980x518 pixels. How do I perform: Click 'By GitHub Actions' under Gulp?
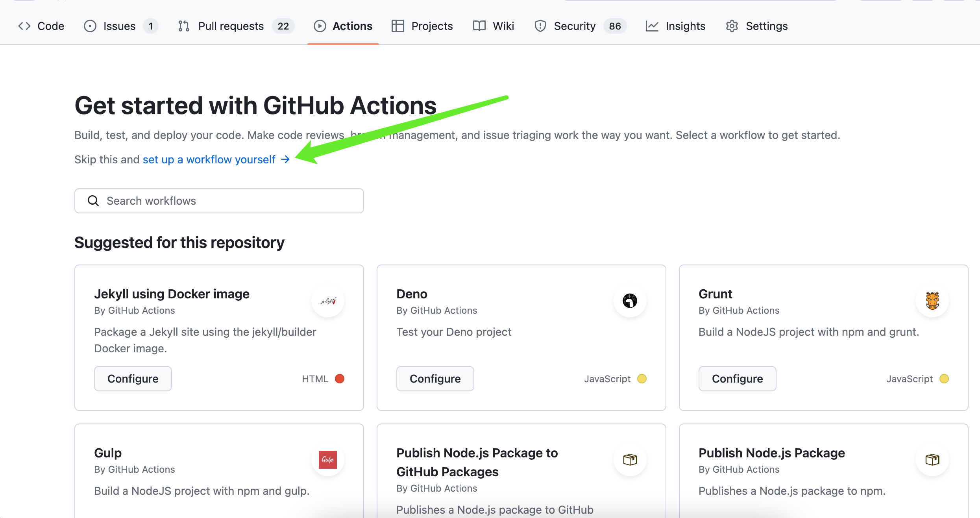click(x=135, y=470)
